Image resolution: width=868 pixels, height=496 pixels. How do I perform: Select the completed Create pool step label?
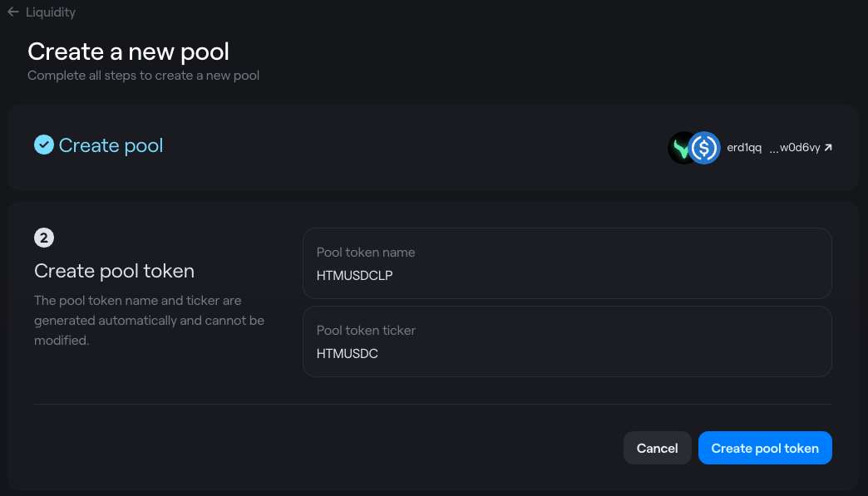coord(111,145)
